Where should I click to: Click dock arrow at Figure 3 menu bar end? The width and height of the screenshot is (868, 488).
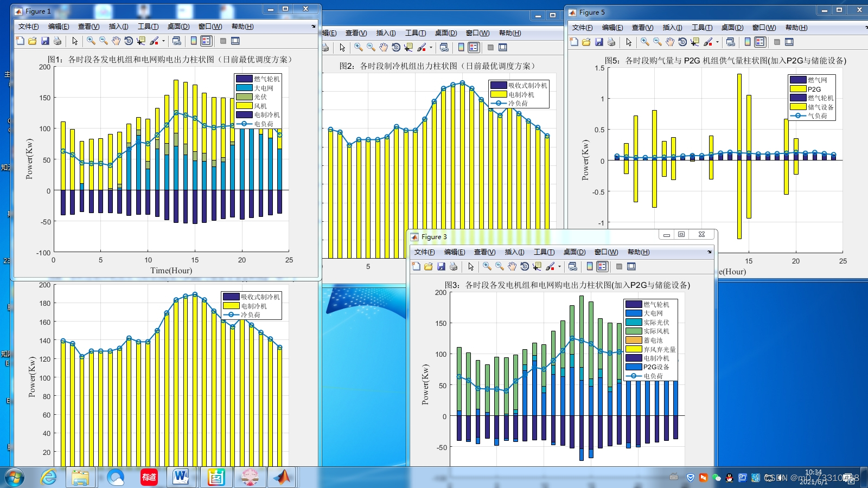[x=709, y=252]
